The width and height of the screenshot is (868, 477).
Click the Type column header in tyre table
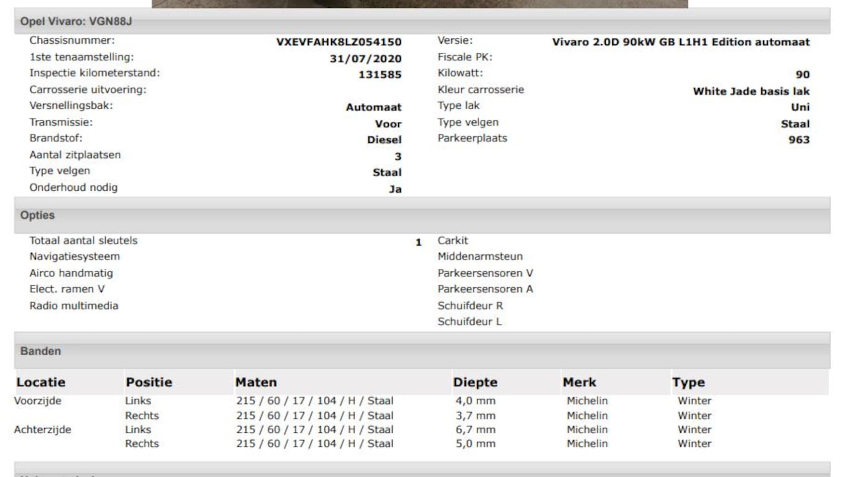[x=688, y=382]
